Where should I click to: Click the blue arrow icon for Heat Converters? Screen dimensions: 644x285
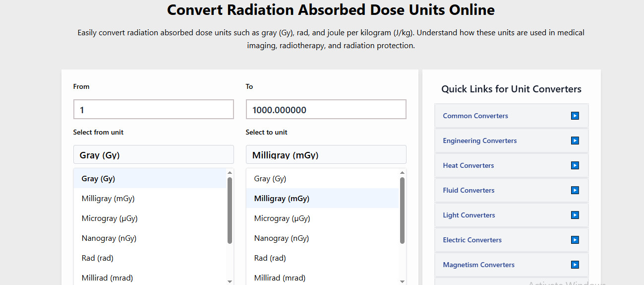[575, 165]
